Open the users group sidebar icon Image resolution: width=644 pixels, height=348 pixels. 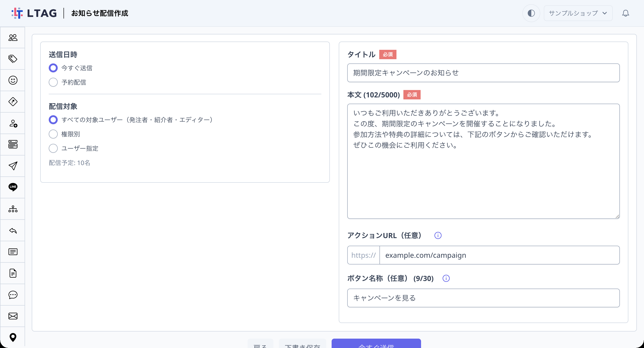13,38
